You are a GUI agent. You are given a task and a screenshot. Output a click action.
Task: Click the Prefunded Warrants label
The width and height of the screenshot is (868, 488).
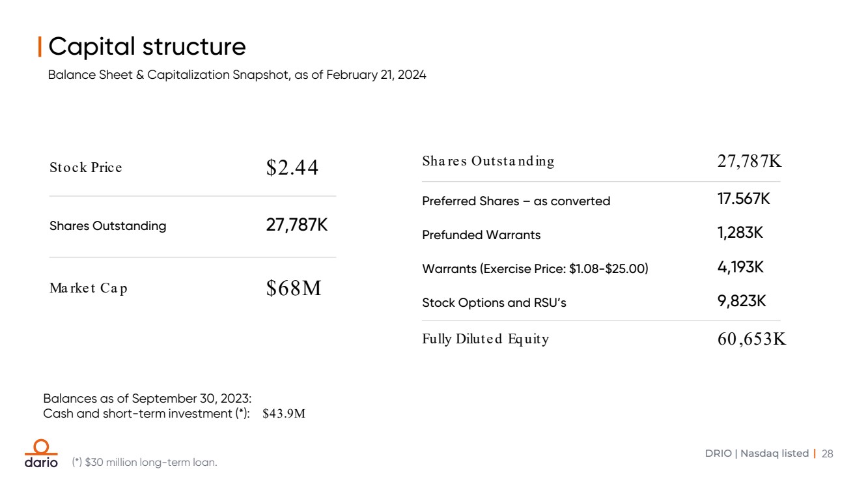point(481,235)
